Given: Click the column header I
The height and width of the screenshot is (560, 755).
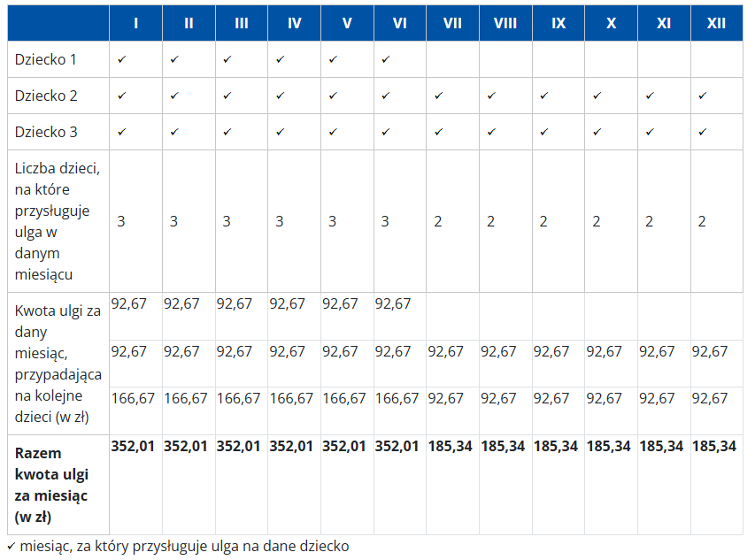Looking at the screenshot, I should (135, 23).
